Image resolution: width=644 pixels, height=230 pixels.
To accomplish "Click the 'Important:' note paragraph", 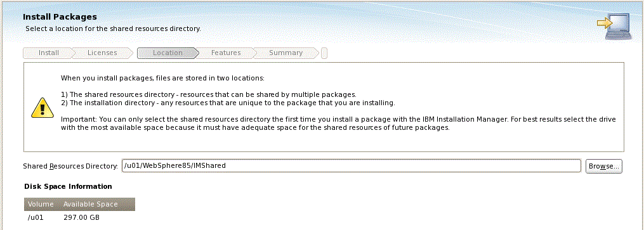I will click(338, 124).
